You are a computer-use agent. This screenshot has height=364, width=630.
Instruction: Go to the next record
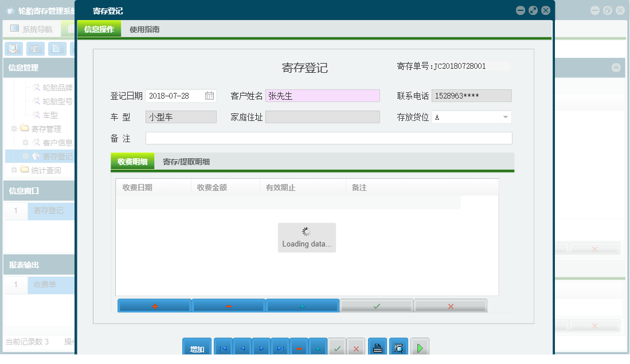(x=261, y=347)
